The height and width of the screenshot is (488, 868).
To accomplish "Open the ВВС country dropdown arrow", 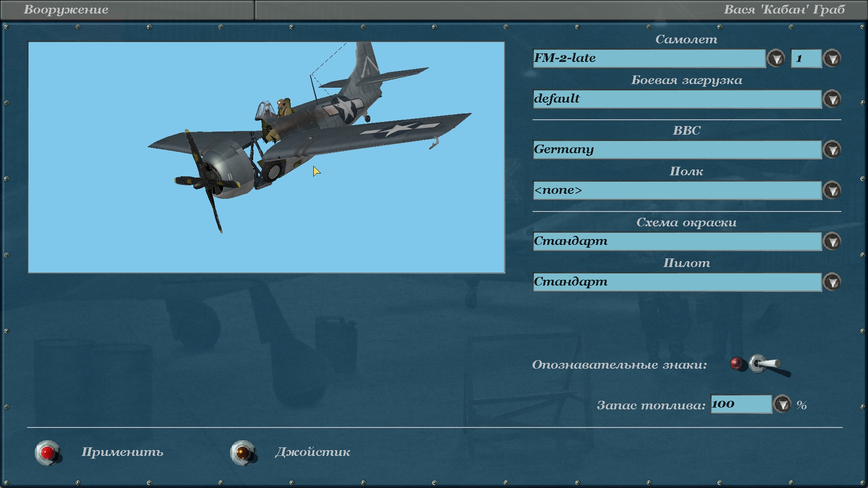I will (x=832, y=150).
